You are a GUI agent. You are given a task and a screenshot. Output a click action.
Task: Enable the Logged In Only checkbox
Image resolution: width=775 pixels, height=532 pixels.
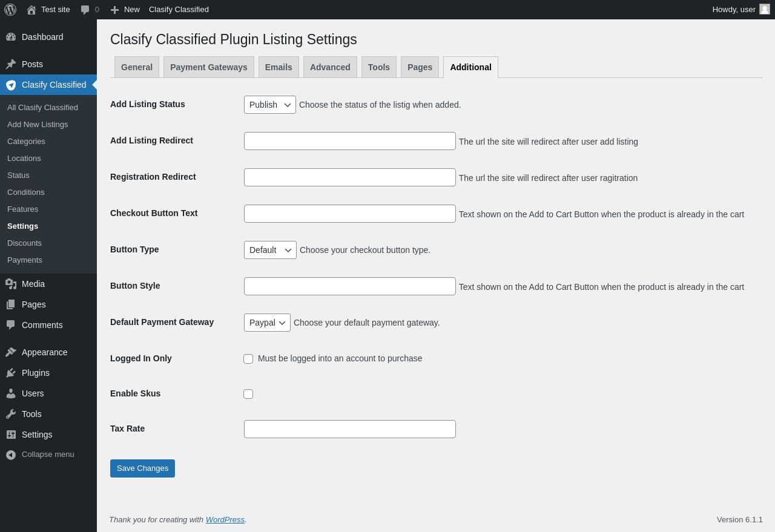(248, 359)
